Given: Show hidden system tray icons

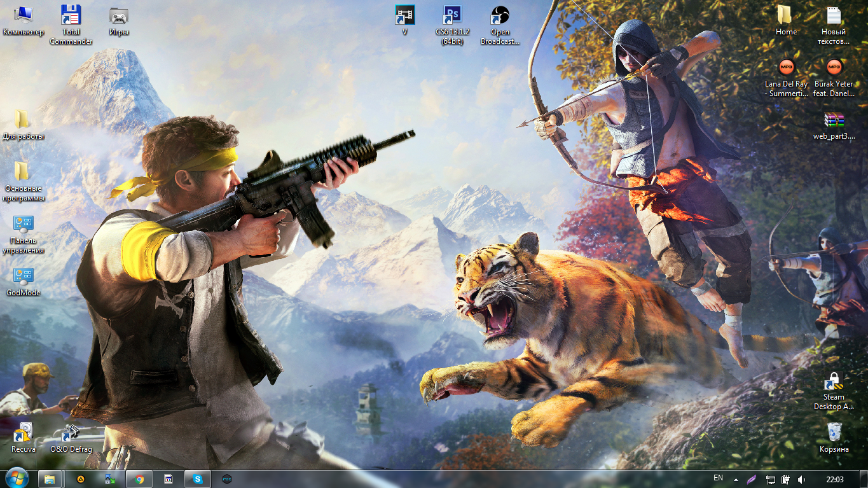Looking at the screenshot, I should tap(736, 479).
